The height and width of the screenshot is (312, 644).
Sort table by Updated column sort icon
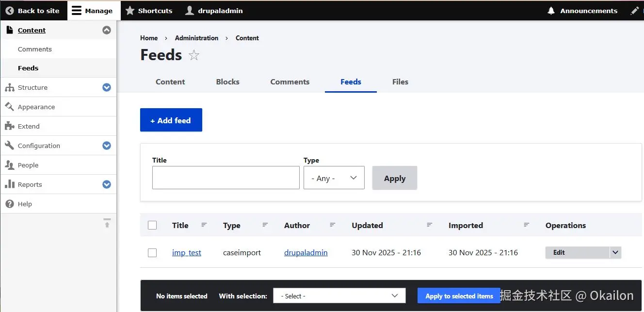[x=430, y=225]
